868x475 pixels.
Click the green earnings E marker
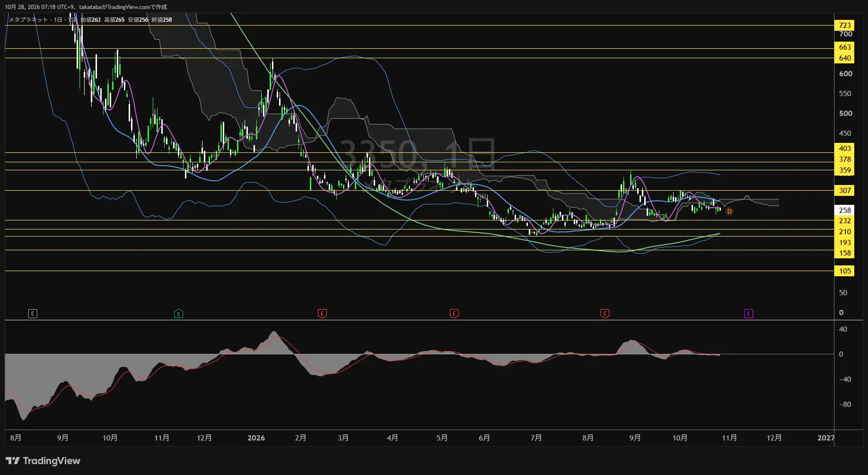(x=179, y=314)
